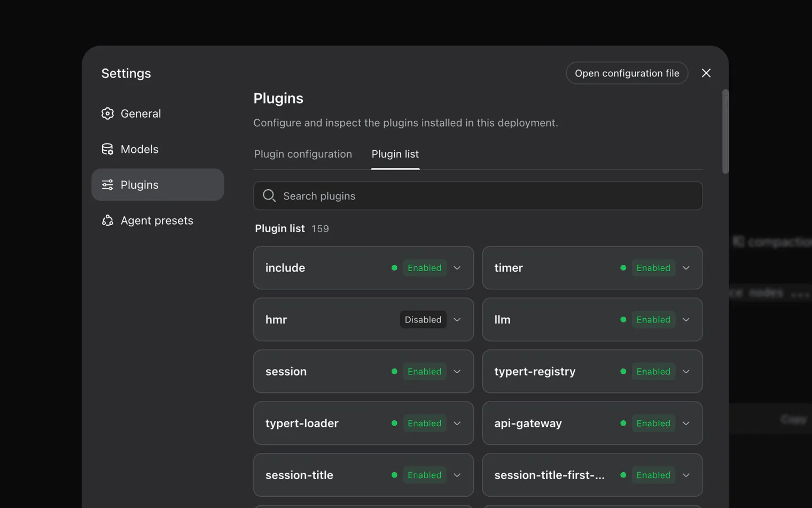This screenshot has width=812, height=508.
Task: Expand the include plugin card chevron
Action: tap(457, 268)
